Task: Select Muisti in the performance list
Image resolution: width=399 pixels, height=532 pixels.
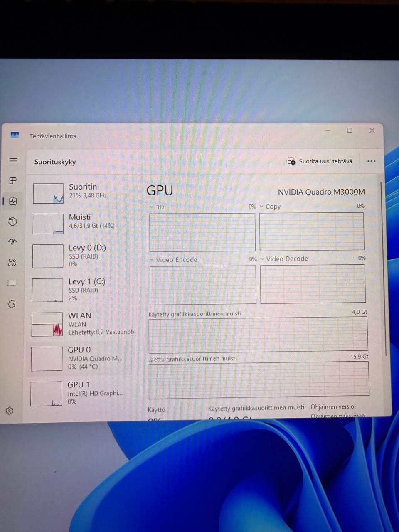Action: pyautogui.click(x=81, y=224)
